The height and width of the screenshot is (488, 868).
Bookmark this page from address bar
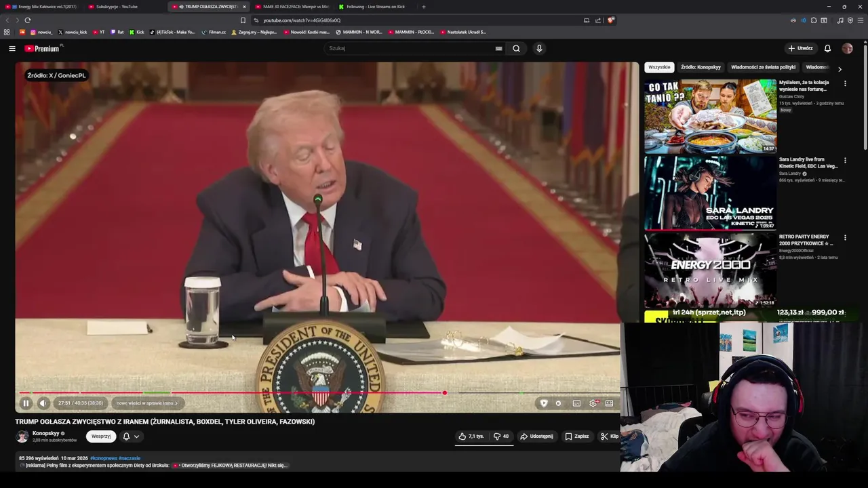pyautogui.click(x=243, y=20)
